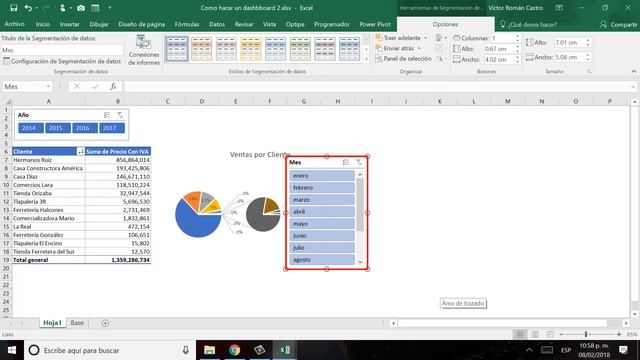Switch to Page Break Preview in status bar
The image size is (640, 360).
(x=550, y=335)
